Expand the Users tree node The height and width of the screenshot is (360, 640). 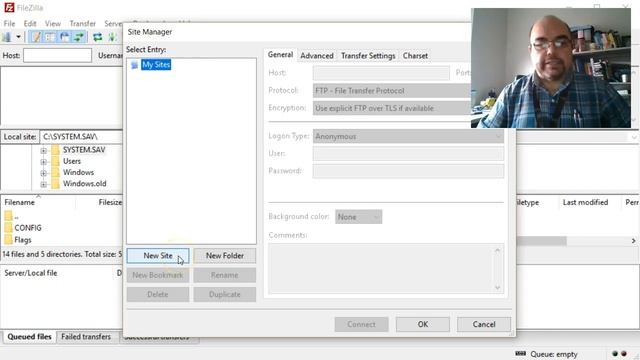44,162
